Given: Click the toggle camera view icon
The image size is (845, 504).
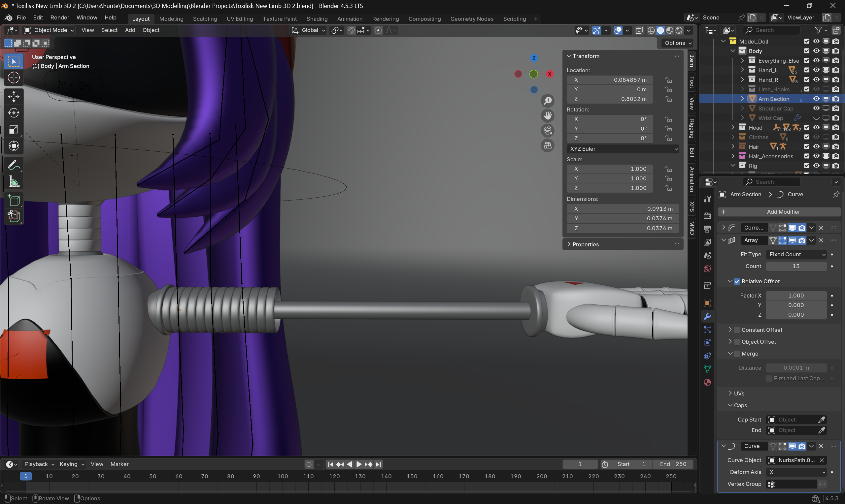Looking at the screenshot, I should (x=547, y=131).
